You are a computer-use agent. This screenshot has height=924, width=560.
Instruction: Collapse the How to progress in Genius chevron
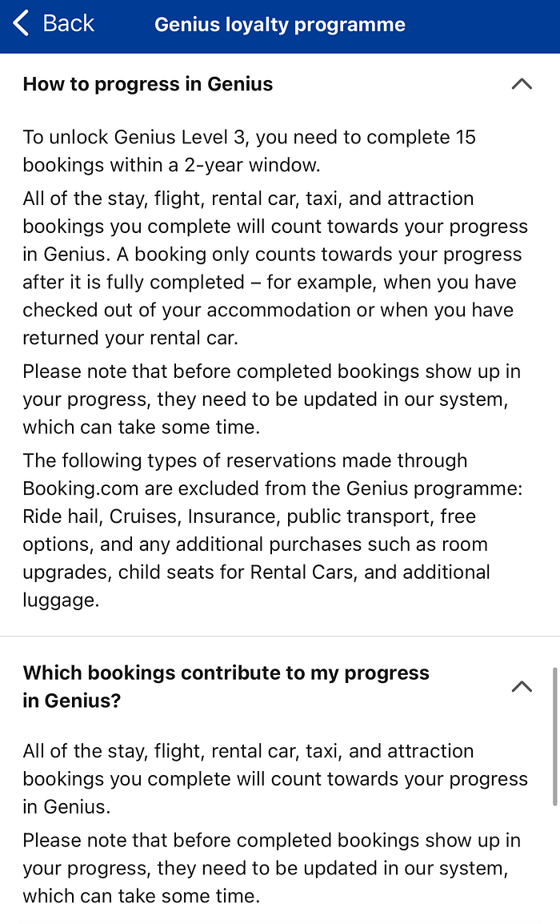pyautogui.click(x=522, y=84)
